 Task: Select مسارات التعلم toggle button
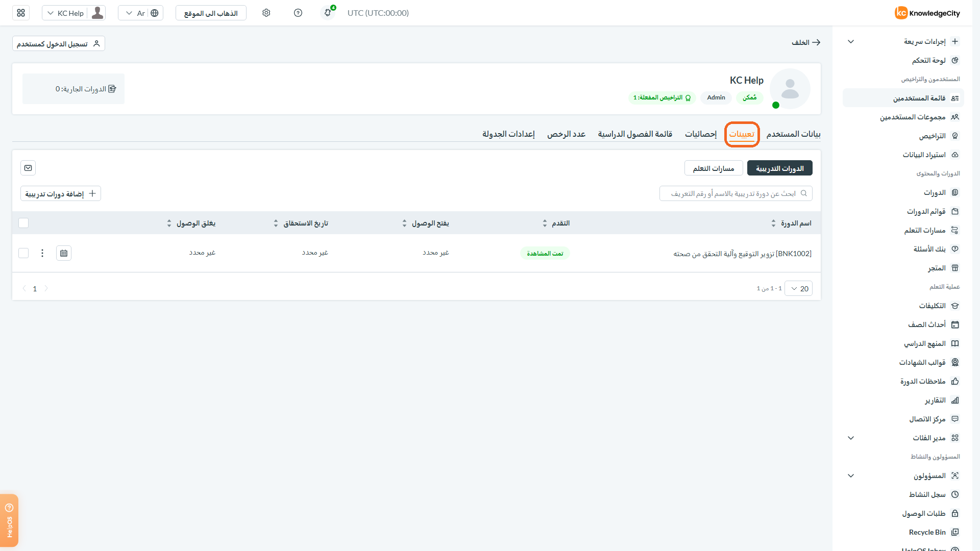(714, 168)
